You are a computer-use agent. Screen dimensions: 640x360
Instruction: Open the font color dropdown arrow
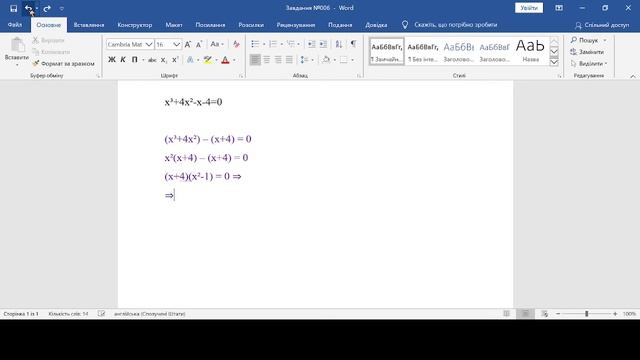[234, 60]
